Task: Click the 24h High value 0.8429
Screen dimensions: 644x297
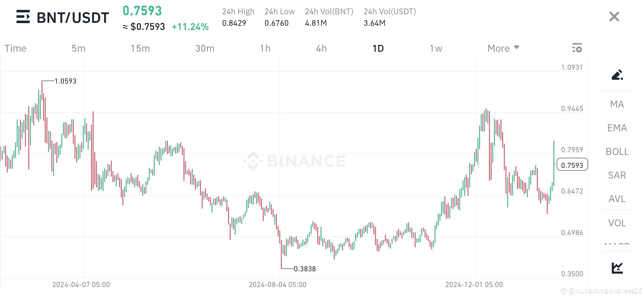Action: click(x=234, y=23)
